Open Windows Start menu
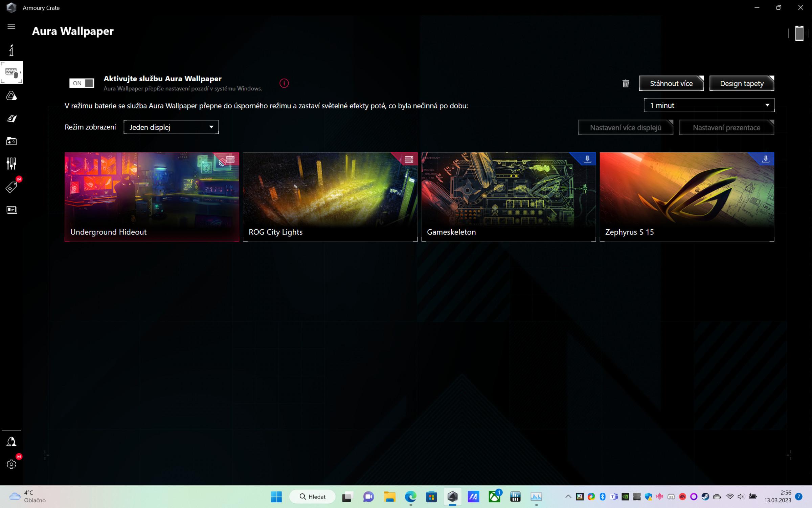This screenshot has width=812, height=508. 276,497
